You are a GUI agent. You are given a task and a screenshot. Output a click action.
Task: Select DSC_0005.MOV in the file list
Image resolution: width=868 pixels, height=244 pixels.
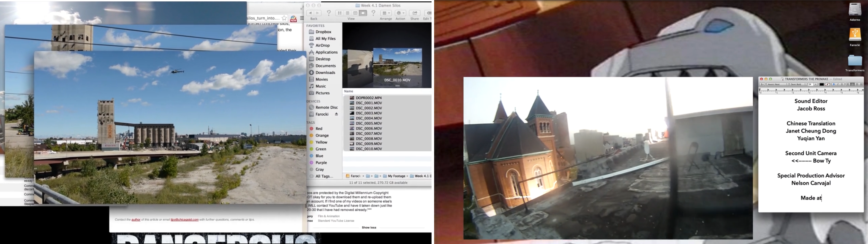pos(369,123)
